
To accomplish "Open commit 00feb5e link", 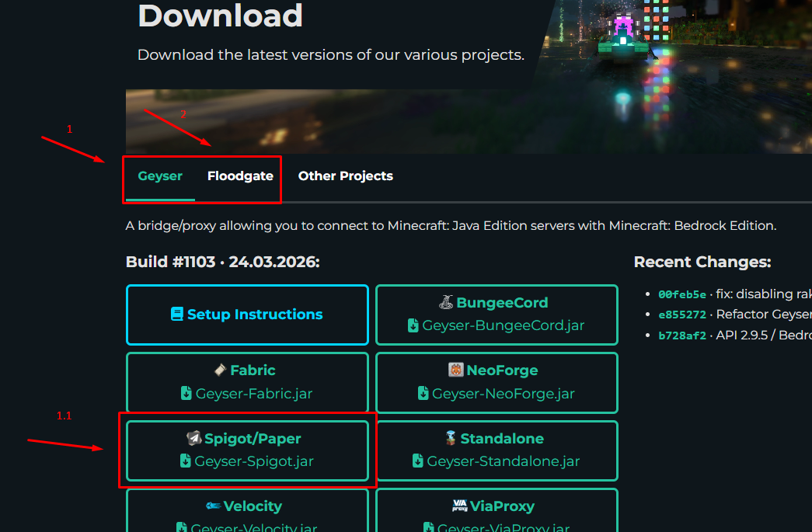I will (682, 294).
